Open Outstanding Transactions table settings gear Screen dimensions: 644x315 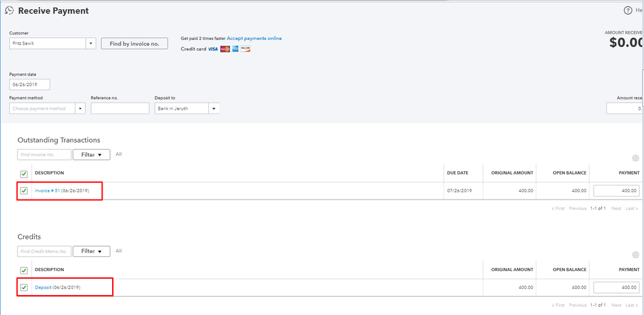[636, 158]
